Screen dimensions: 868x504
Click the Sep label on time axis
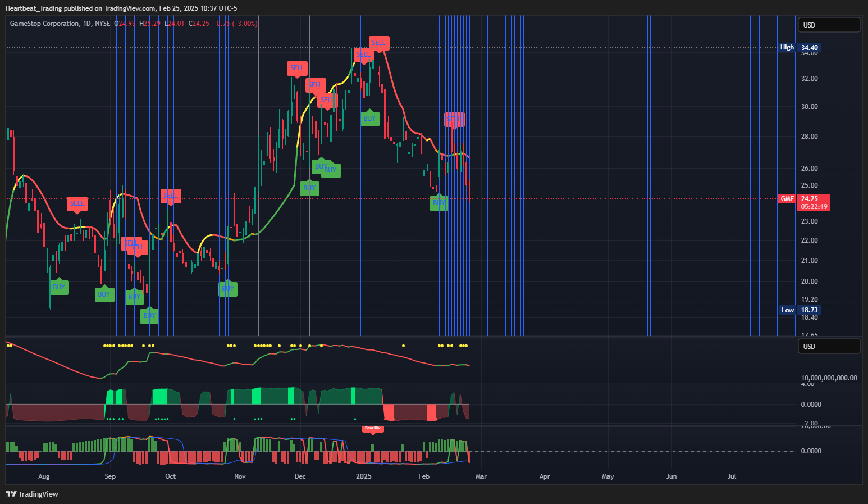[x=110, y=476]
